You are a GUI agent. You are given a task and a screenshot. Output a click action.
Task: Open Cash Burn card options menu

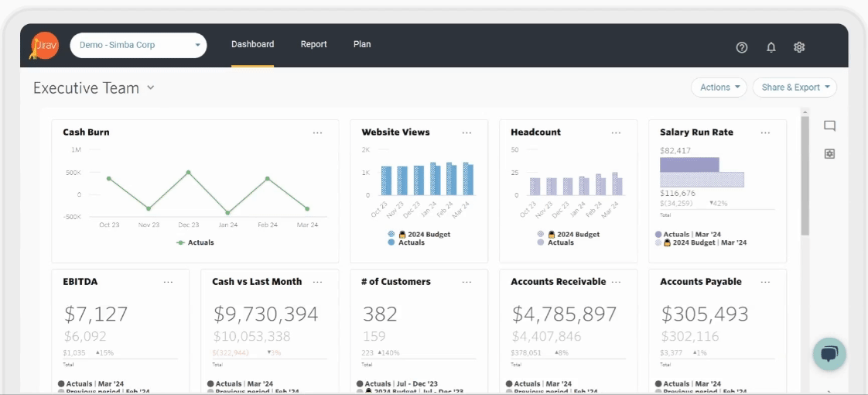(x=317, y=133)
